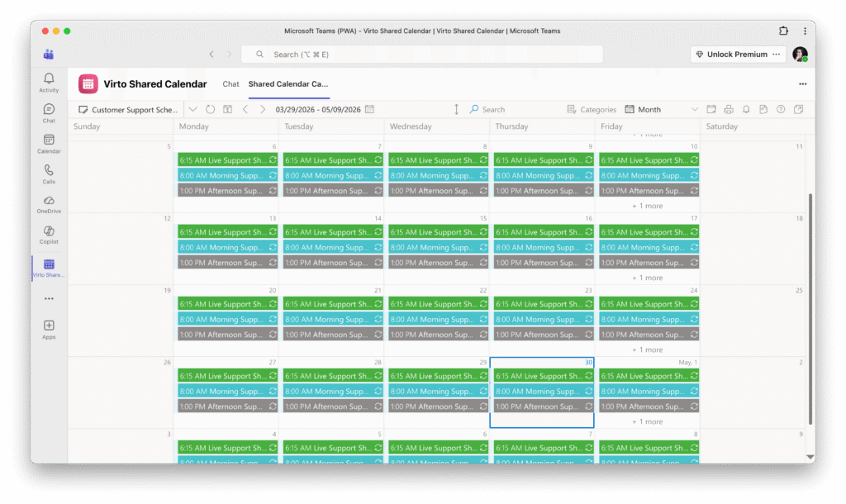Open the tab options ellipsis at top right
This screenshot has height=504, width=846.
(803, 83)
